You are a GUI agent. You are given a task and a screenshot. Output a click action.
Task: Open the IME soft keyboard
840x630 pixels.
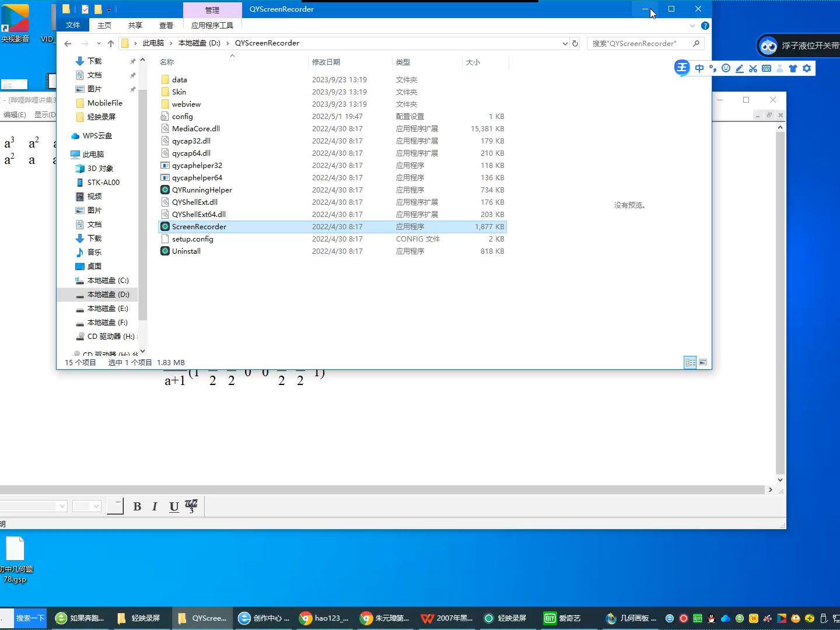[766, 68]
